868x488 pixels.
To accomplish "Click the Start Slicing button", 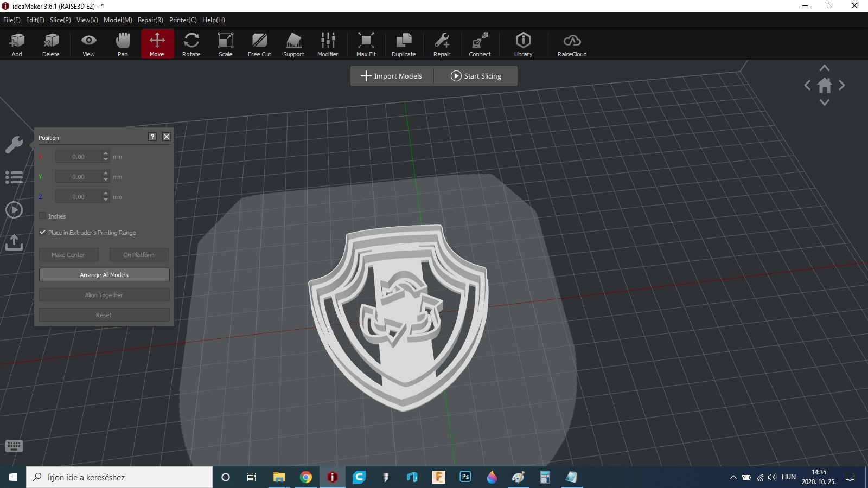I will pos(476,76).
